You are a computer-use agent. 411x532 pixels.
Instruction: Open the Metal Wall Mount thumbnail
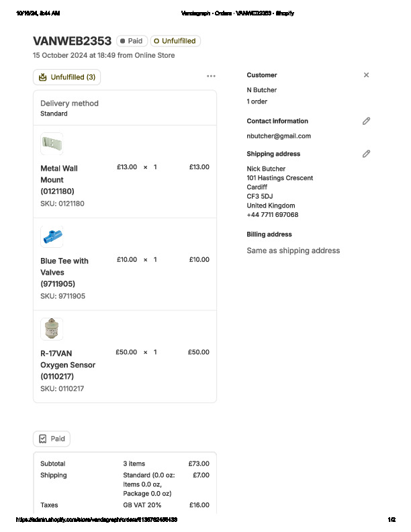[52, 144]
